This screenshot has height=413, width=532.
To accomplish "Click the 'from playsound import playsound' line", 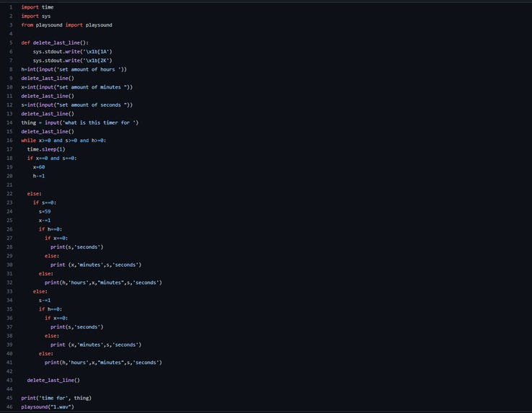I will [66, 25].
